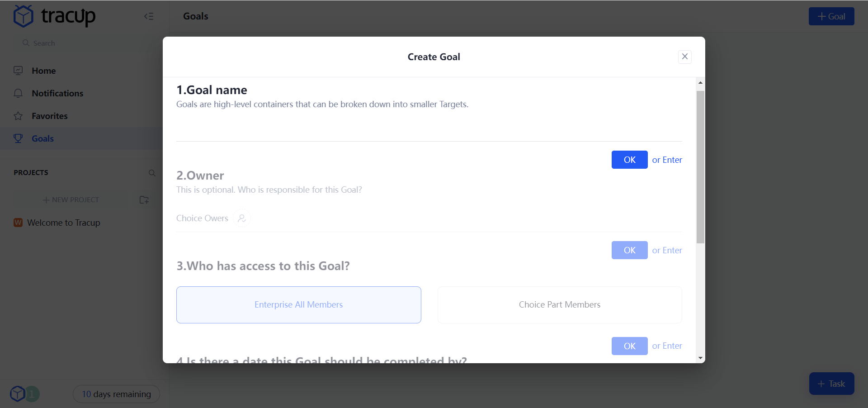Click the Tracup logo icon
This screenshot has height=408, width=868.
point(24,16)
